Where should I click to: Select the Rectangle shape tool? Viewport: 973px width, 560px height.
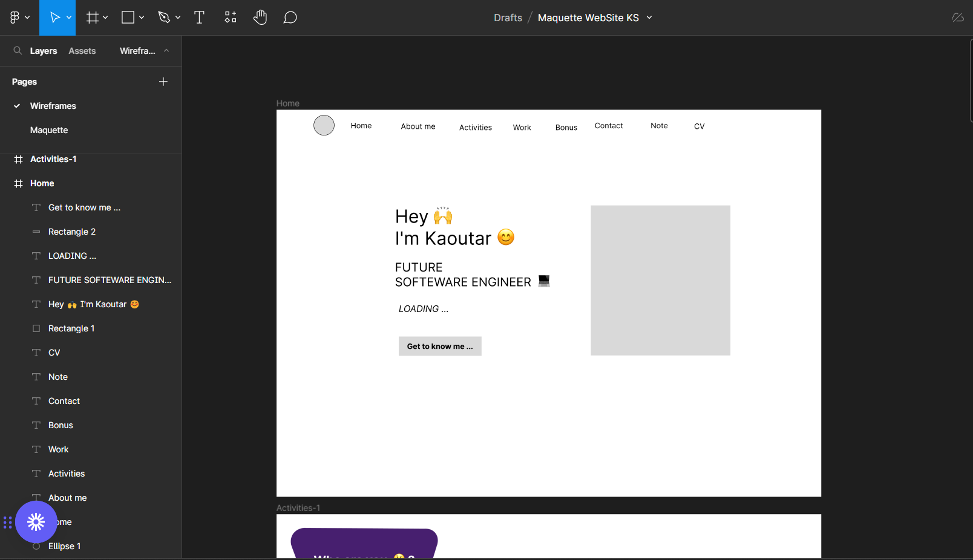pos(128,18)
